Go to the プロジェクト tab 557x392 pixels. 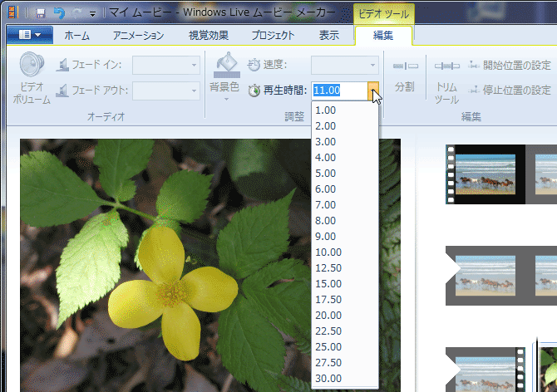(273, 36)
